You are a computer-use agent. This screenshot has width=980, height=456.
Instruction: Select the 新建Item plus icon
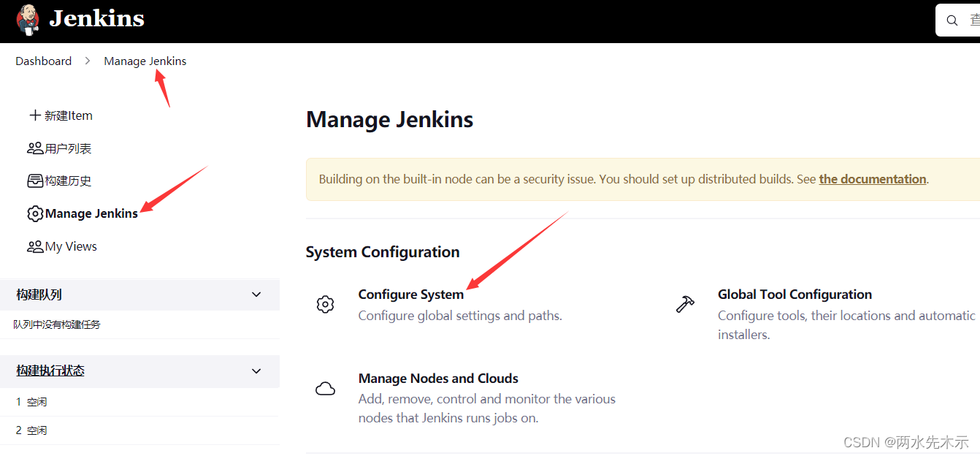(x=34, y=115)
